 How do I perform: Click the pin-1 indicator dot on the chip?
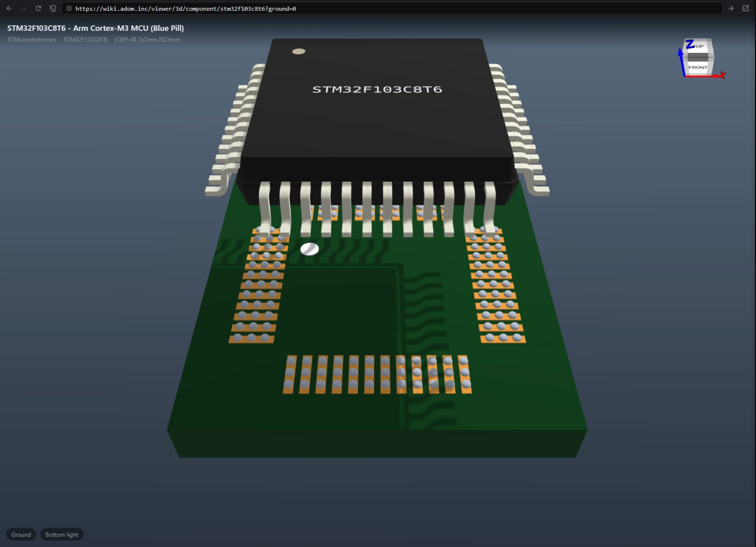299,51
